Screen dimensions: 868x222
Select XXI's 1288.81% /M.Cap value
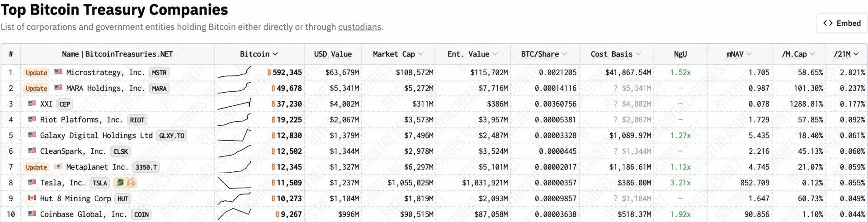coord(807,104)
